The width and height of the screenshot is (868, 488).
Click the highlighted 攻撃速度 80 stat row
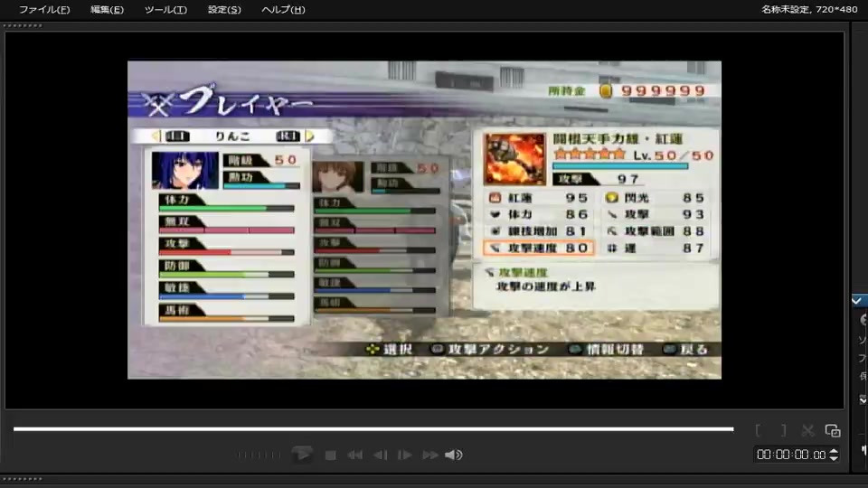539,248
